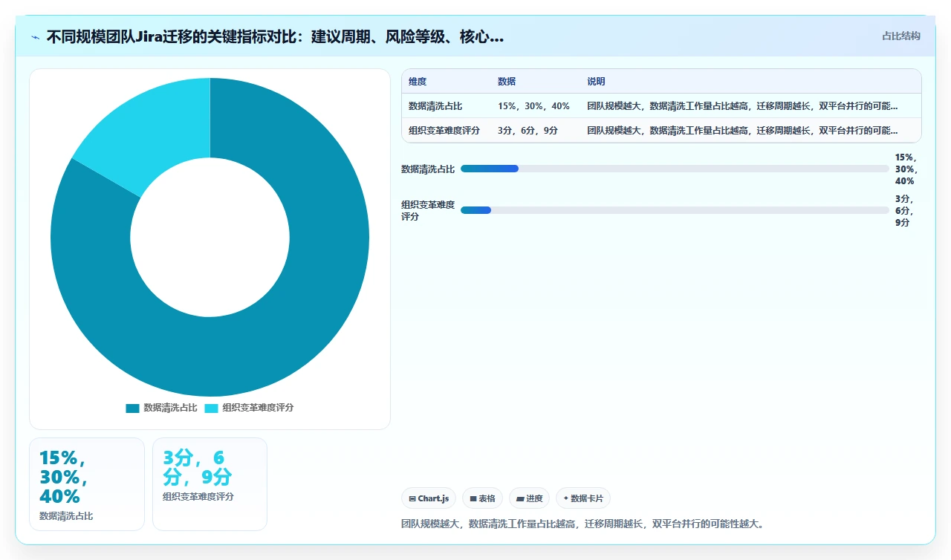Click the 数据清洗占比 progress bar label
The height and width of the screenshot is (560, 951).
428,169
